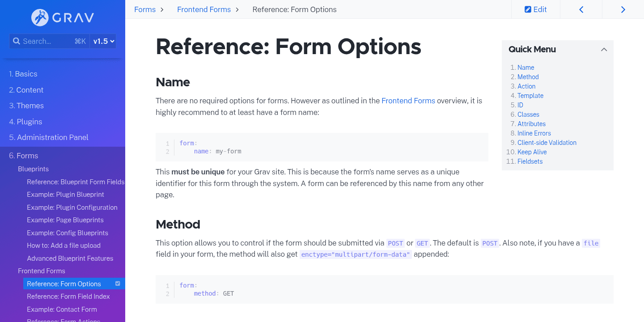
Task: Select Reference: Form Field Index
Action: click(x=68, y=296)
